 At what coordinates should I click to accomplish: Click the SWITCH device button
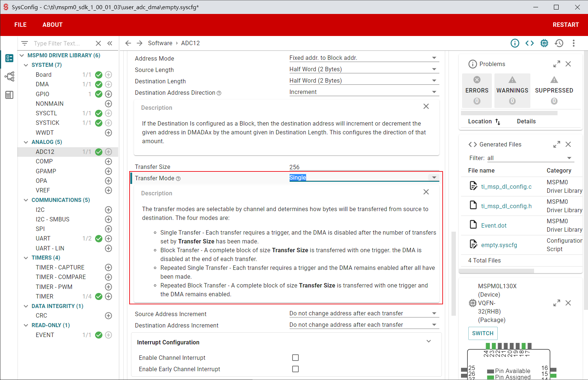click(483, 333)
